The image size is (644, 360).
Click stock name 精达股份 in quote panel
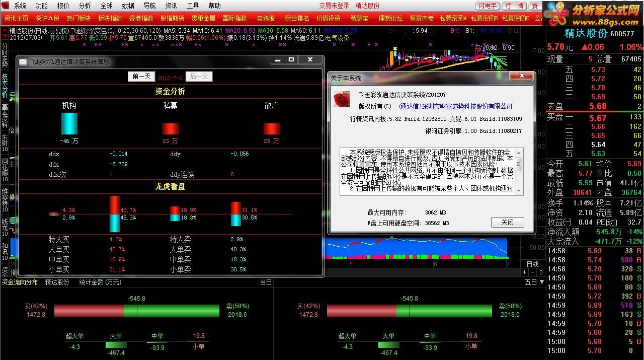coord(585,33)
